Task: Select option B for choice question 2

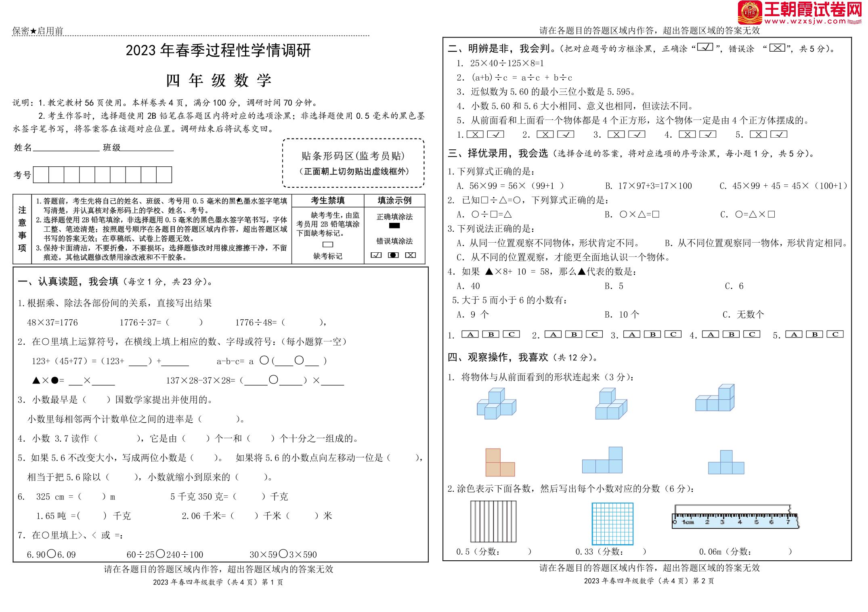Action: pyautogui.click(x=574, y=334)
